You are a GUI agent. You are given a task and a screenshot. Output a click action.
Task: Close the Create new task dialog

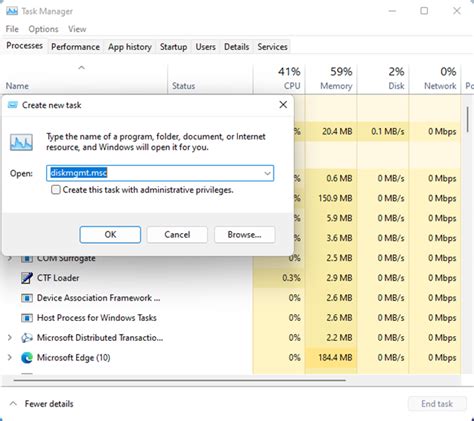[283, 105]
